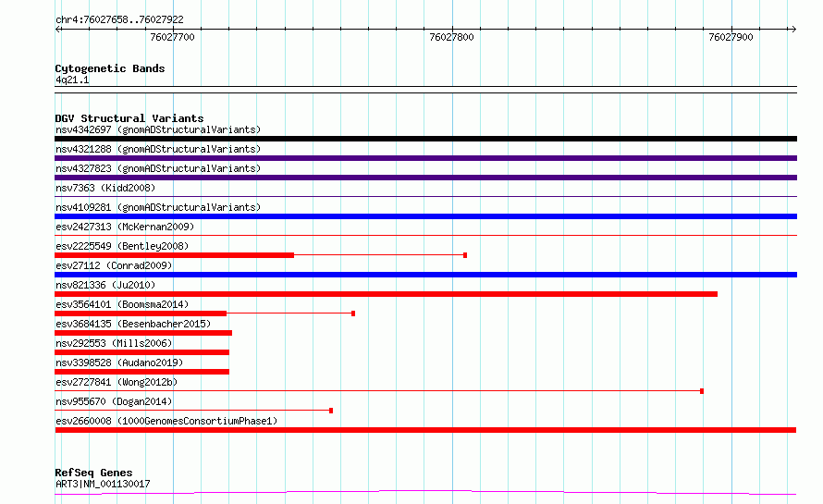Image resolution: width=823 pixels, height=504 pixels.
Task: Click the end marker of esv2727841 line
Action: click(702, 391)
